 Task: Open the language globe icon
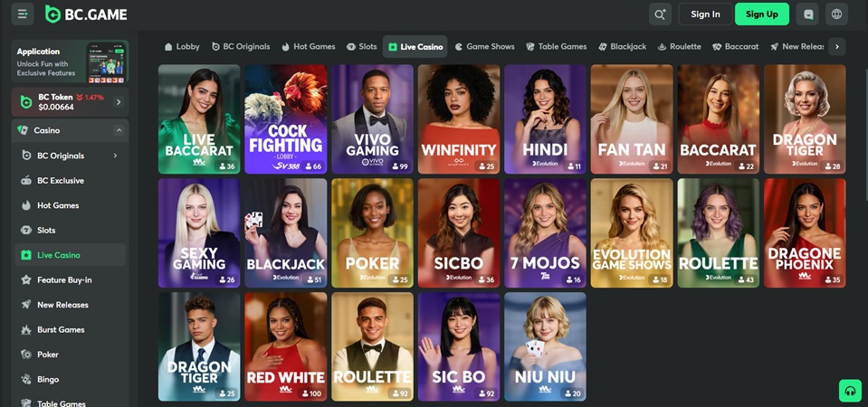(836, 14)
